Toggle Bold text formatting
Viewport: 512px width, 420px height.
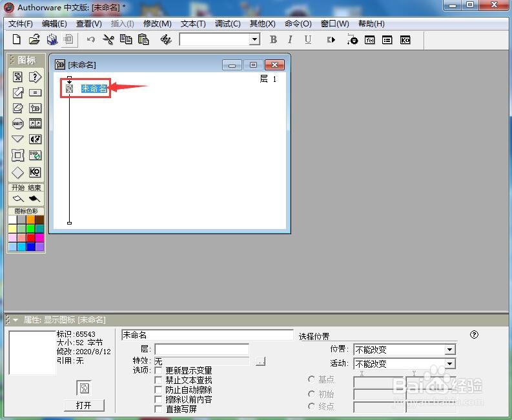(x=274, y=39)
